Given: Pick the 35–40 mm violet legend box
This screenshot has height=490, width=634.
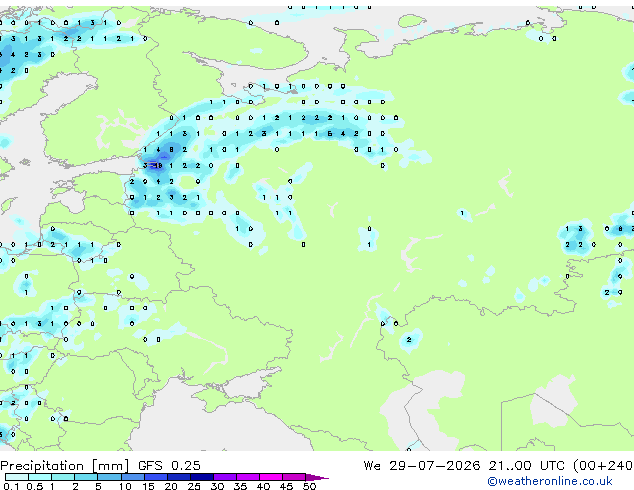Looking at the screenshot, I should [247, 477].
